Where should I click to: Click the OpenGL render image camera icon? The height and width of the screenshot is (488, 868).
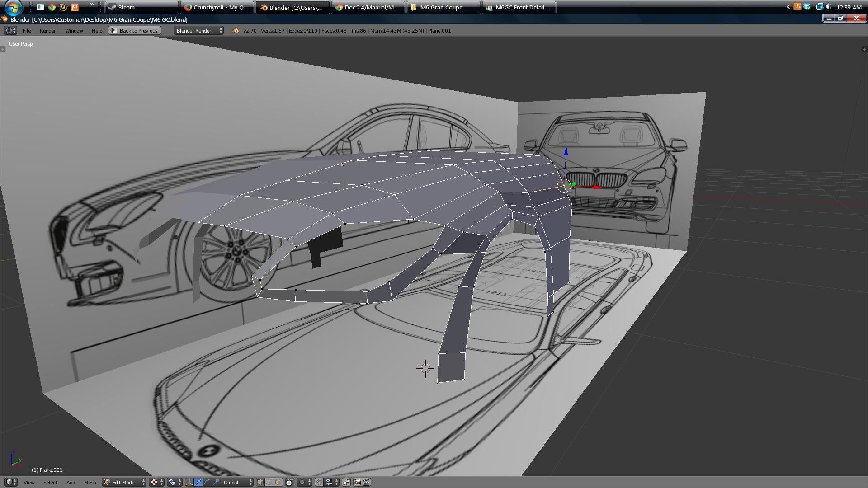click(x=357, y=482)
